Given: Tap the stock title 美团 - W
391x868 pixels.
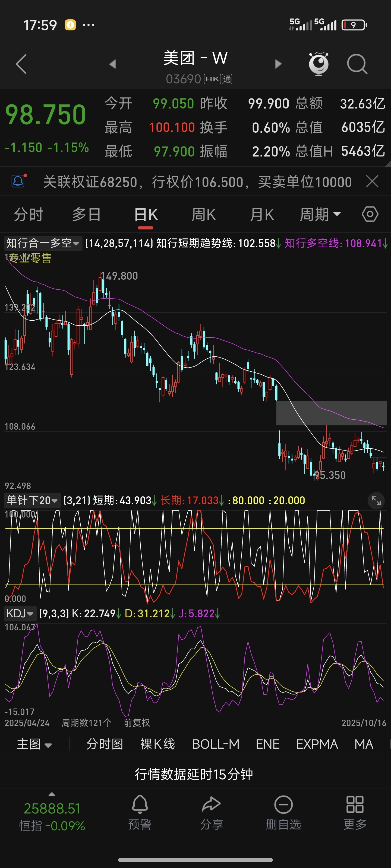Looking at the screenshot, I should (195, 58).
